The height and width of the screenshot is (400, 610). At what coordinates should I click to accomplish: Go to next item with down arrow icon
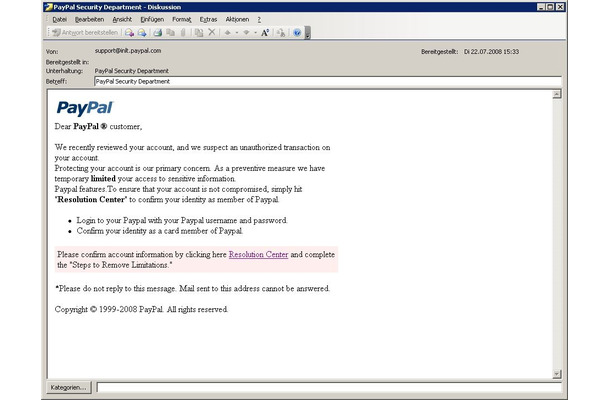[x=246, y=33]
